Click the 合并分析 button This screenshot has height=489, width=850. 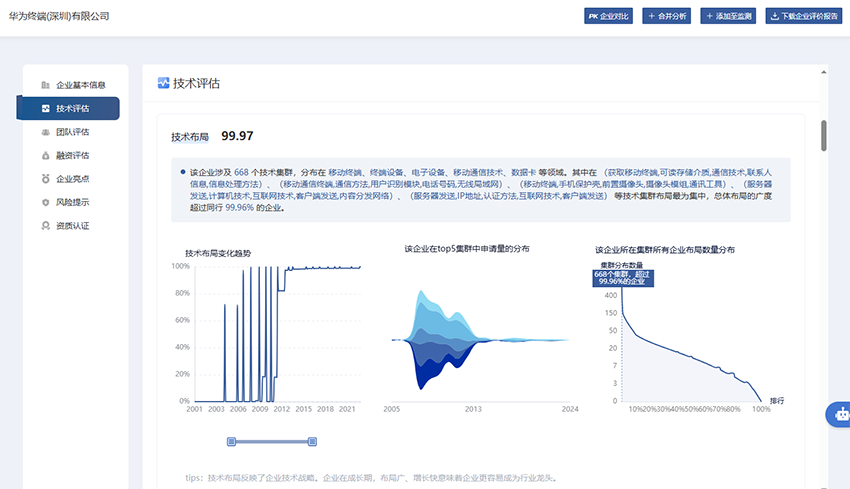click(666, 16)
